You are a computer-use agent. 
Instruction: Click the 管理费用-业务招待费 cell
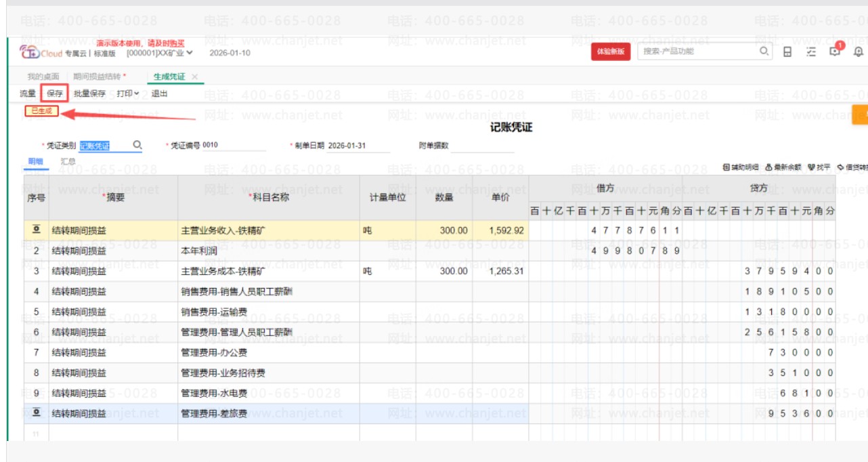269,373
